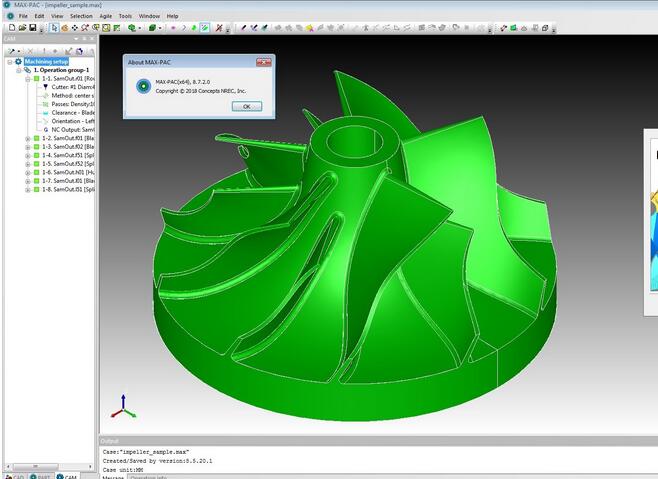Image resolution: width=658 pixels, height=479 pixels.
Task: Toggle green status box of operation 1-8
Action: pos(37,189)
